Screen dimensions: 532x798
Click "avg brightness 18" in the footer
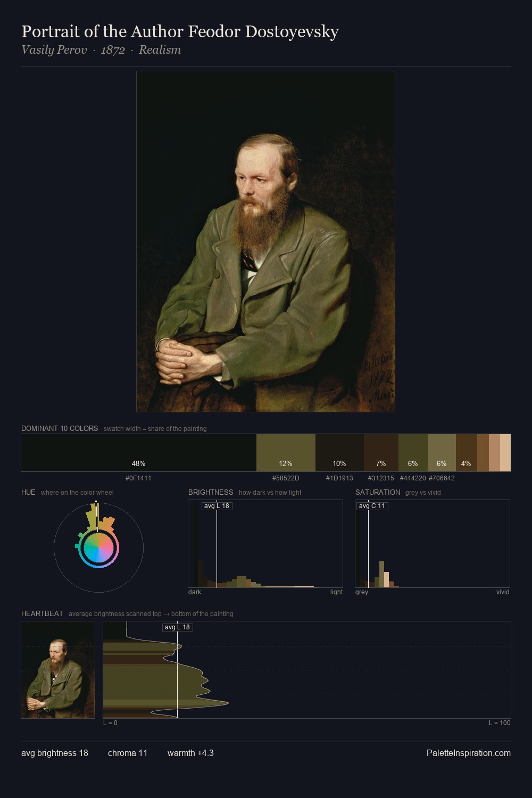(55, 753)
